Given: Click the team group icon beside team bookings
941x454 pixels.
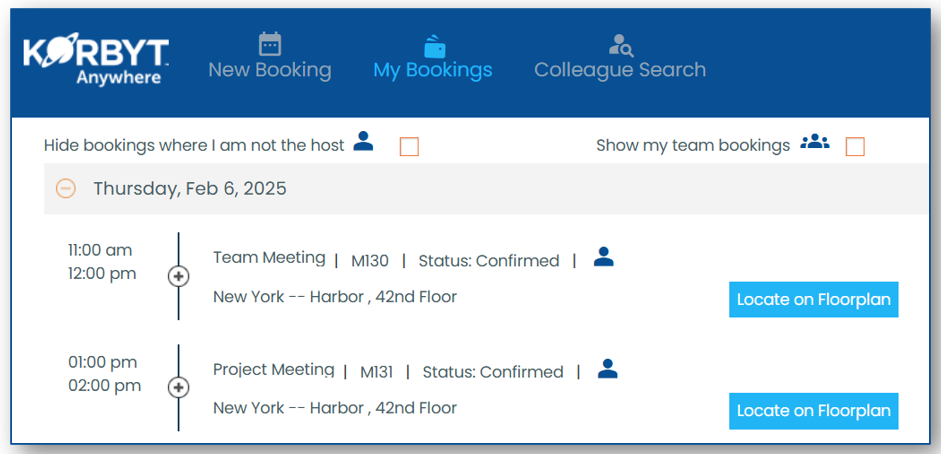Looking at the screenshot, I should 815,142.
